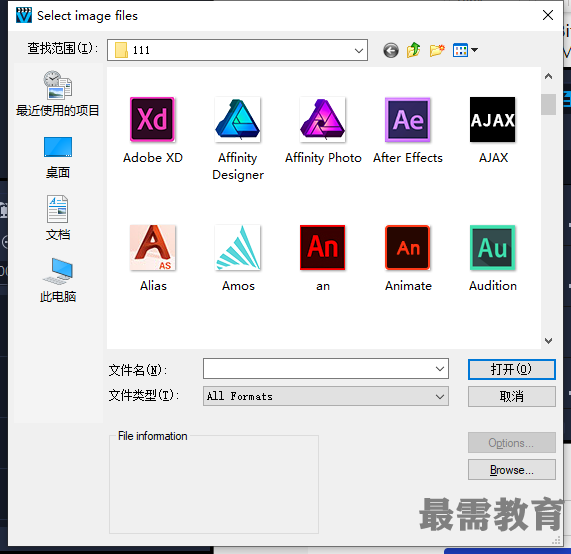The width and height of the screenshot is (571, 554).
Task: Click the Cancel (取消) button
Action: tap(512, 396)
